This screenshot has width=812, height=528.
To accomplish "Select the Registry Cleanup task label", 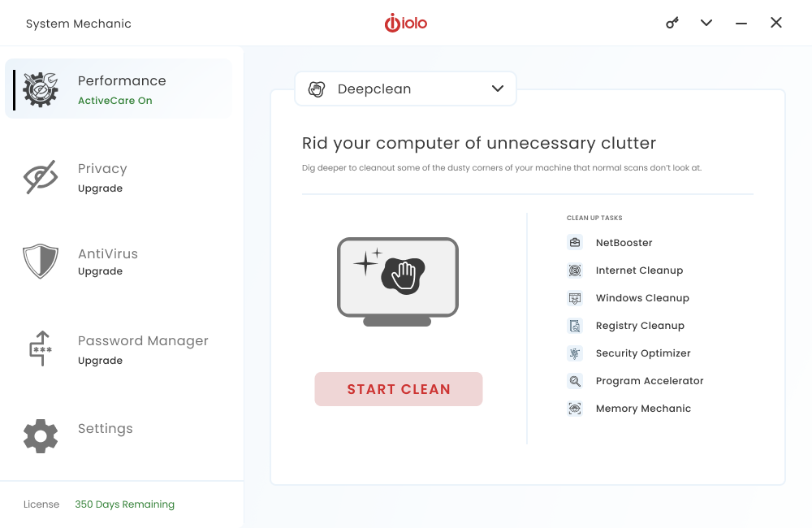I will pyautogui.click(x=640, y=326).
